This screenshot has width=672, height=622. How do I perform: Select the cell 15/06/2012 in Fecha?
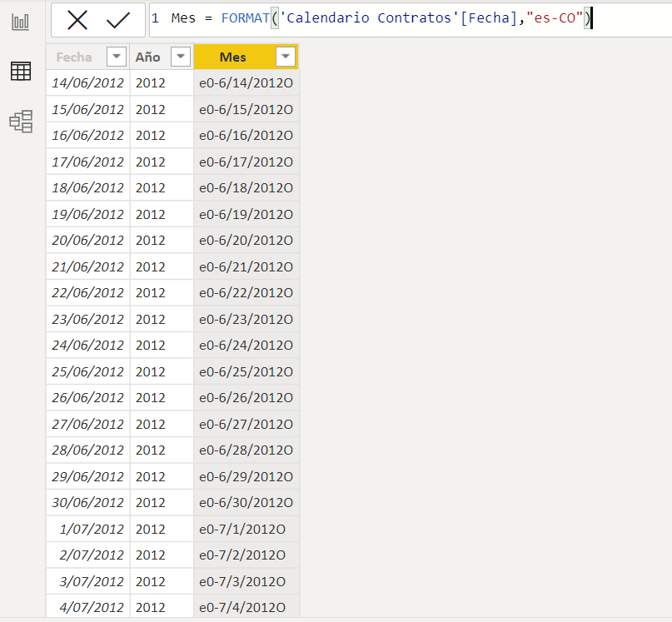pos(87,109)
